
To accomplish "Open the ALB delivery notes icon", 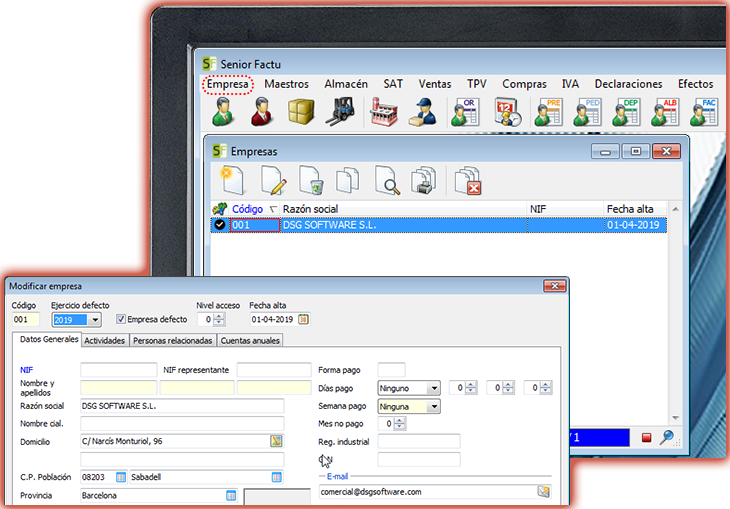I will [x=665, y=112].
